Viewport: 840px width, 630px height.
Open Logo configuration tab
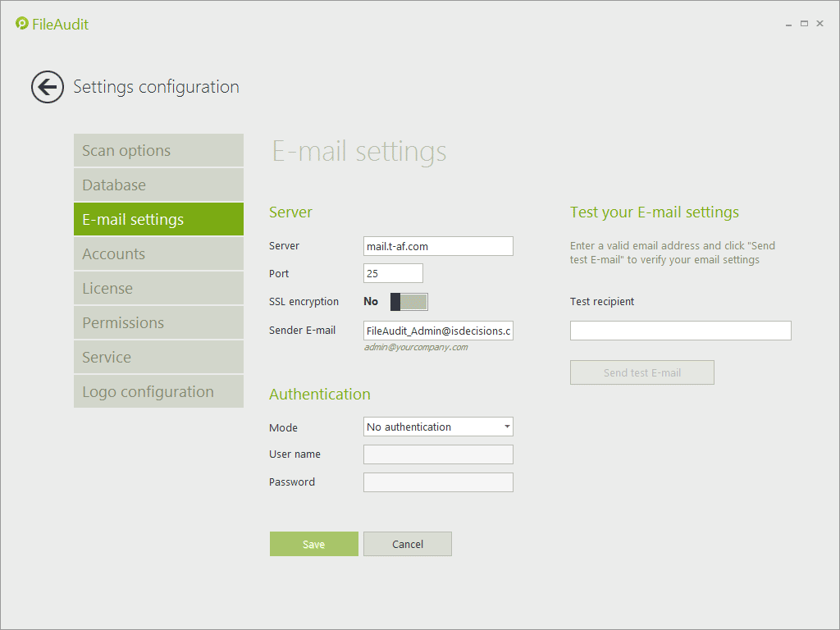[158, 392]
